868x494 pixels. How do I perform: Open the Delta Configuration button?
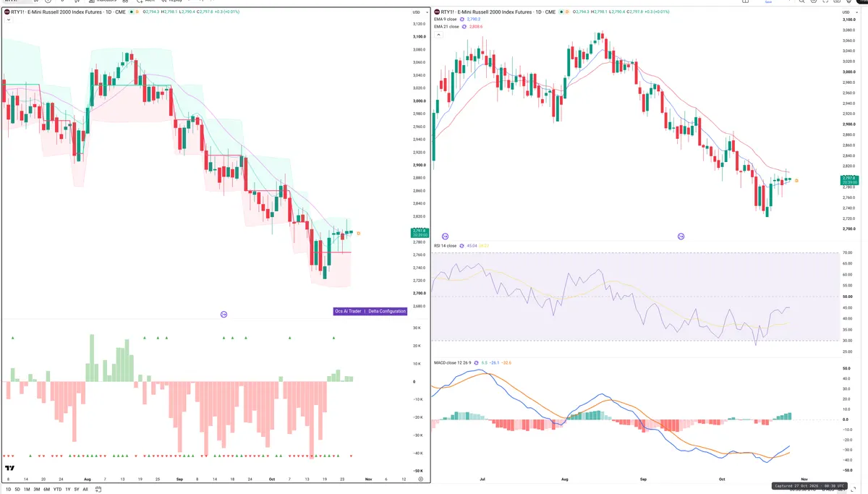(387, 311)
